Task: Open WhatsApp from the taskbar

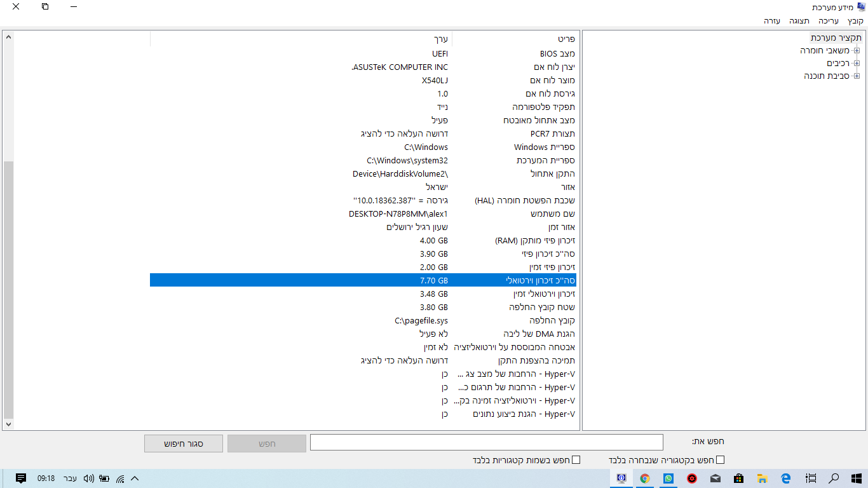Action: tap(668, 478)
